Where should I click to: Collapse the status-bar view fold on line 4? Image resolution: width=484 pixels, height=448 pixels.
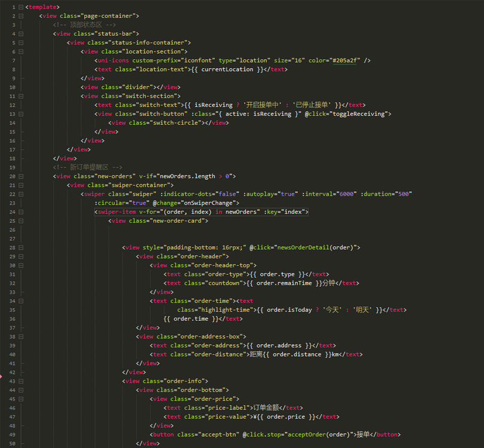click(x=21, y=33)
